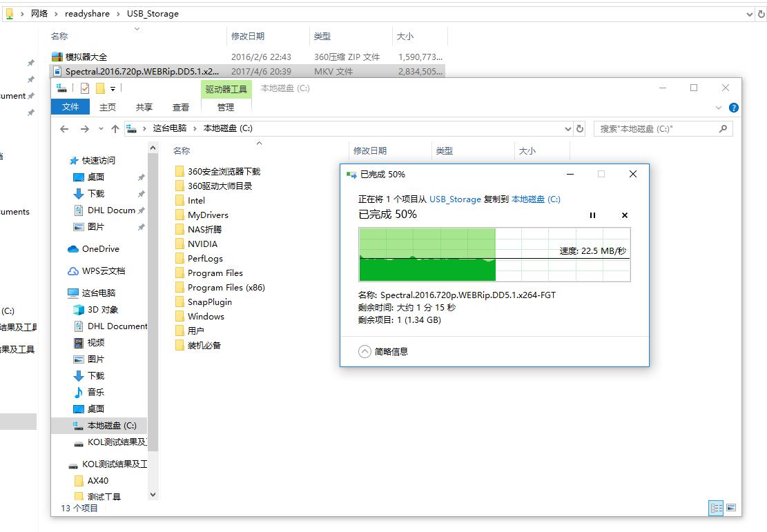This screenshot has width=767, height=532.
Task: Open Properties via the Quick Access Toolbar icon
Action: coord(84,88)
